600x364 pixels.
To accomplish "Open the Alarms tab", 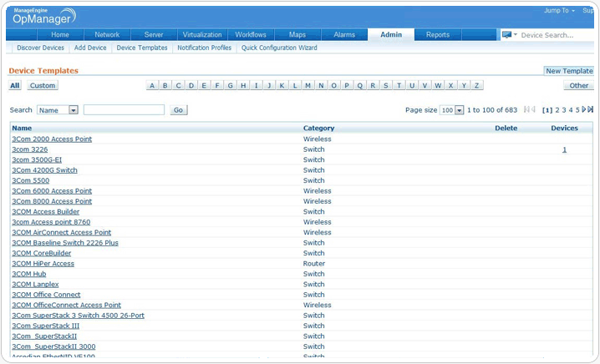I will tap(344, 35).
